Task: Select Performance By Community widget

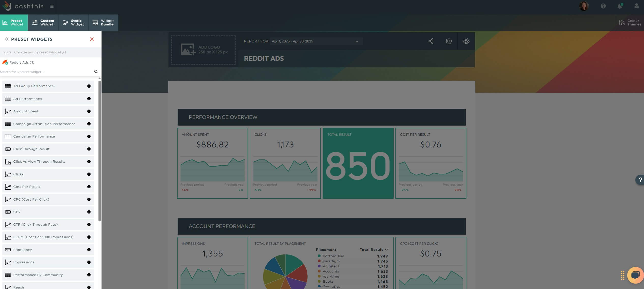Action: 48,275
